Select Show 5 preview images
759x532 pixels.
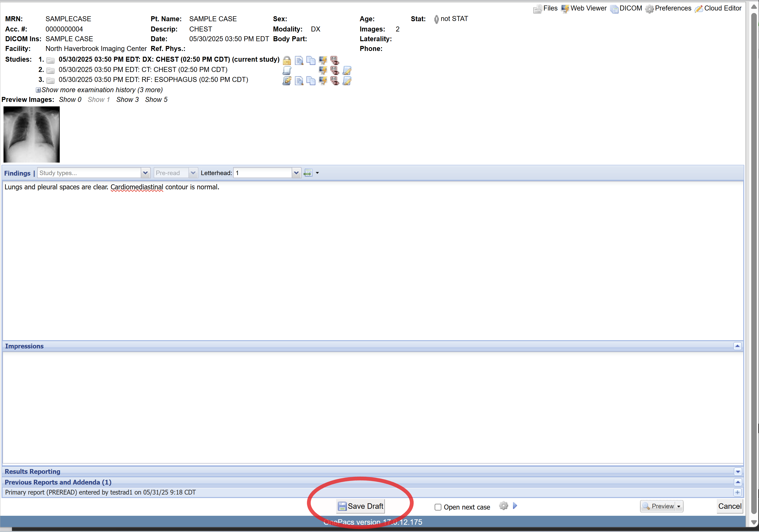pyautogui.click(x=156, y=99)
